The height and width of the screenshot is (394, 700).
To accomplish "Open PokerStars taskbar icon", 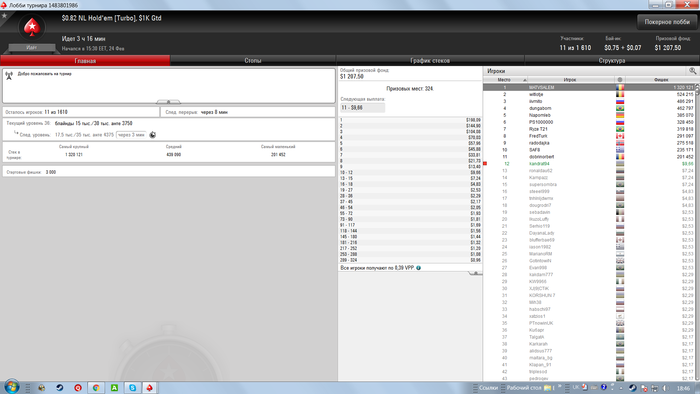I will pos(150,388).
